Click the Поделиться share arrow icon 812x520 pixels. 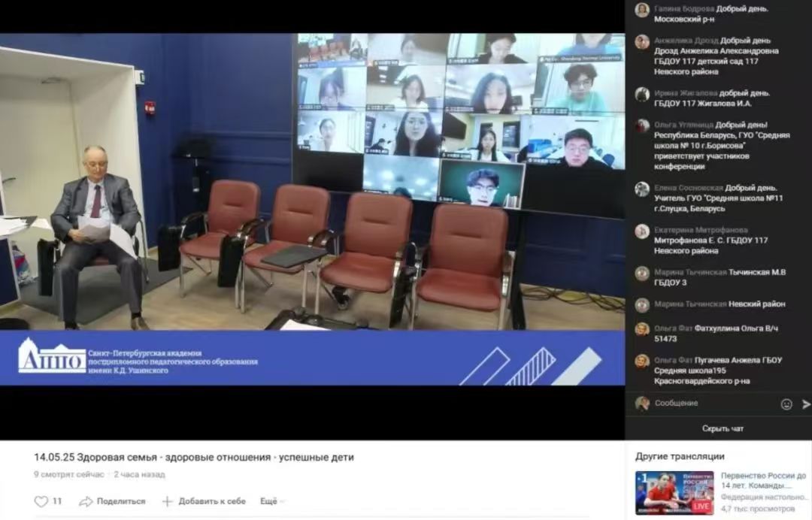pyautogui.click(x=86, y=501)
